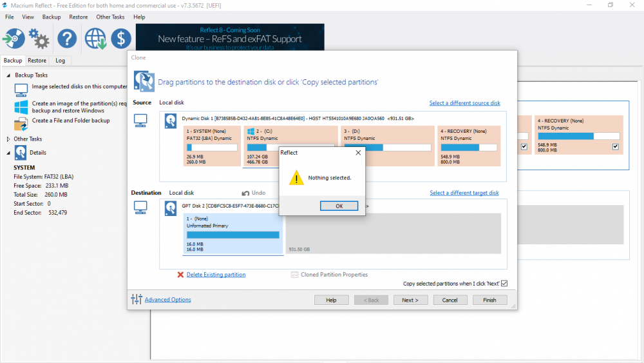Open the help question mark icon
This screenshot has height=363, width=644.
pyautogui.click(x=67, y=39)
